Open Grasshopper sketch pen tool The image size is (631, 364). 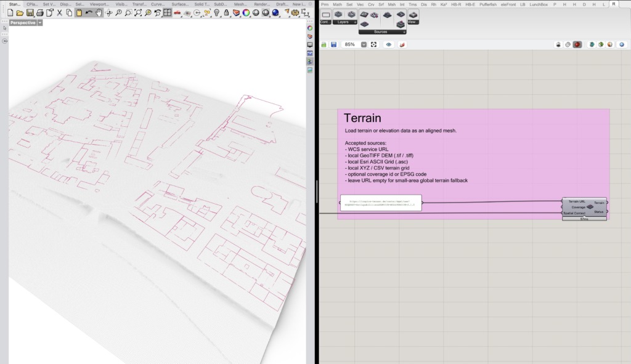pyautogui.click(x=402, y=44)
